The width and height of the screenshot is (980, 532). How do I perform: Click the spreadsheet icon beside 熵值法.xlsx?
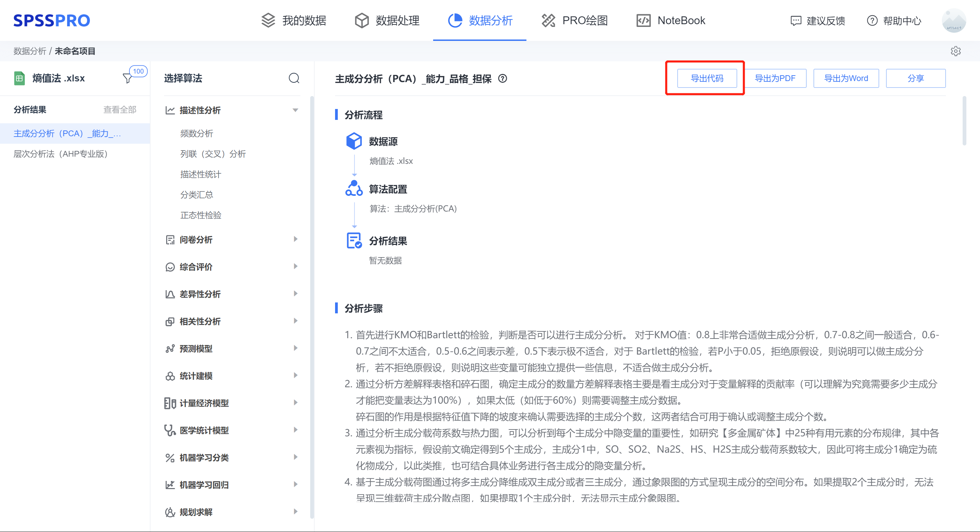point(19,78)
